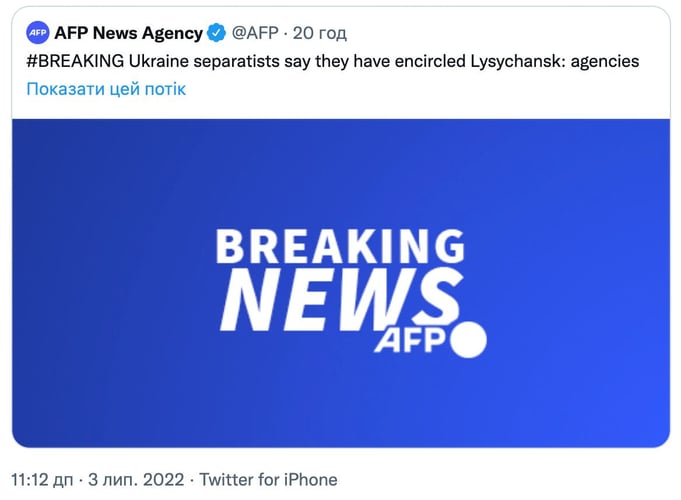Open the AFP profile avatar
Image resolution: width=681 pixels, height=500 pixels.
click(x=38, y=33)
